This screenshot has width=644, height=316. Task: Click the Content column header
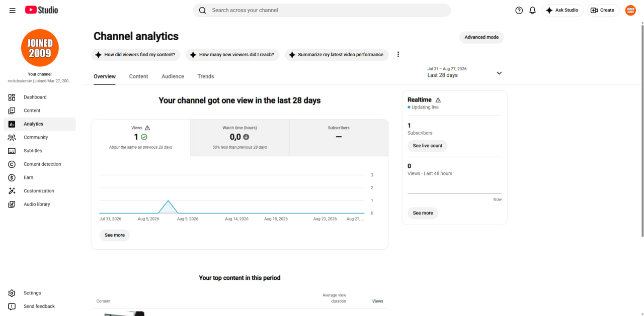coord(104,301)
